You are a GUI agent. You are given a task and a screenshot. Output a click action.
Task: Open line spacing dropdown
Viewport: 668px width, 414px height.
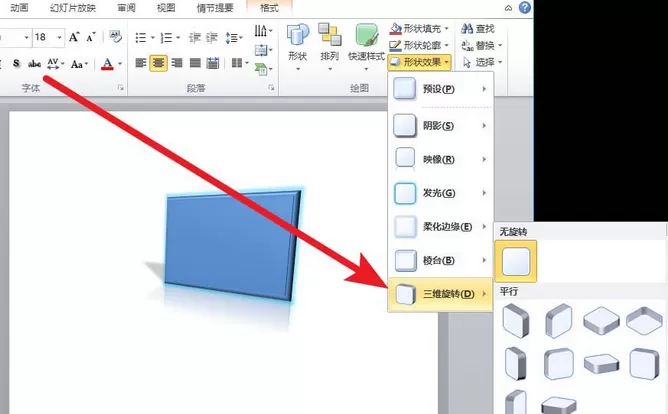tap(234, 37)
